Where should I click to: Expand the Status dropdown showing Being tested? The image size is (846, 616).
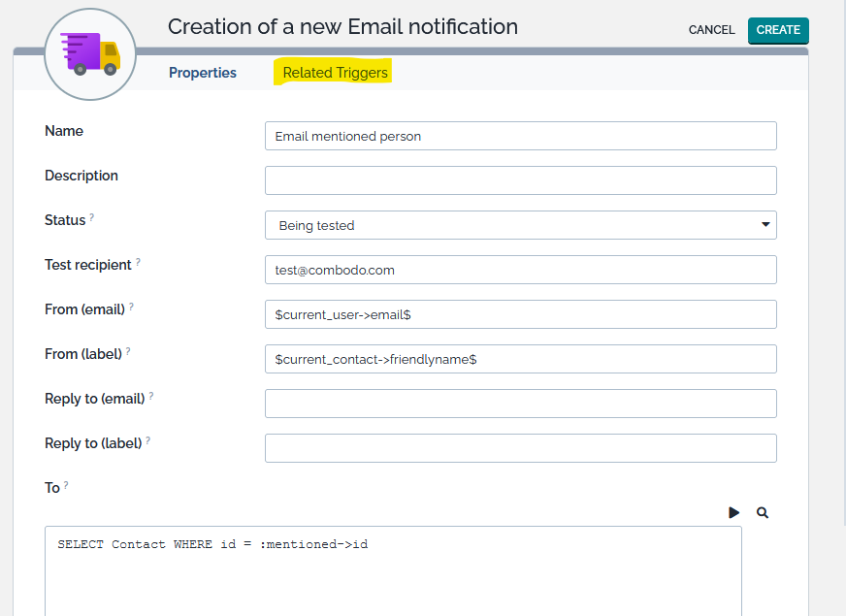pyautogui.click(x=520, y=225)
